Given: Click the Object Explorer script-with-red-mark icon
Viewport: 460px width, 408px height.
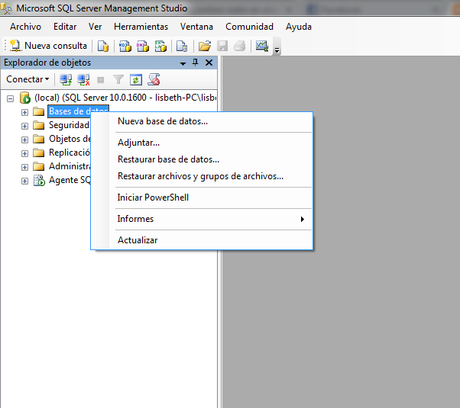Looking at the screenshot, I should pos(154,80).
